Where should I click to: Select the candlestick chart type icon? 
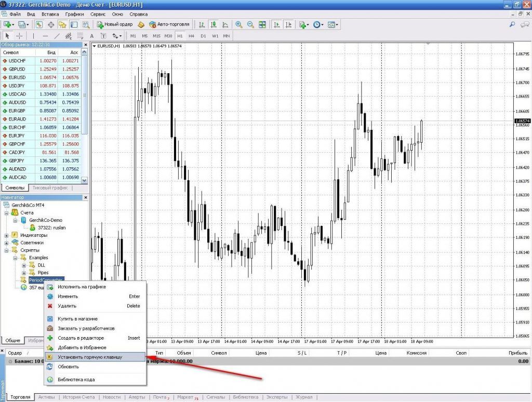(x=214, y=24)
